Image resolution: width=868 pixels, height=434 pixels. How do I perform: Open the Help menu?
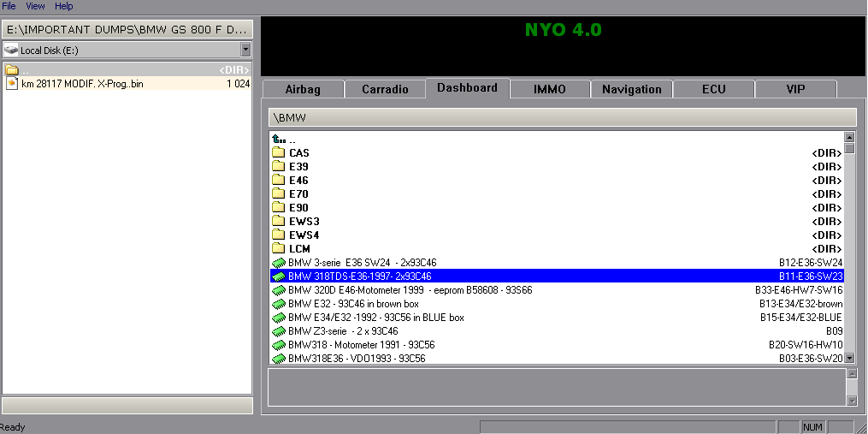64,6
